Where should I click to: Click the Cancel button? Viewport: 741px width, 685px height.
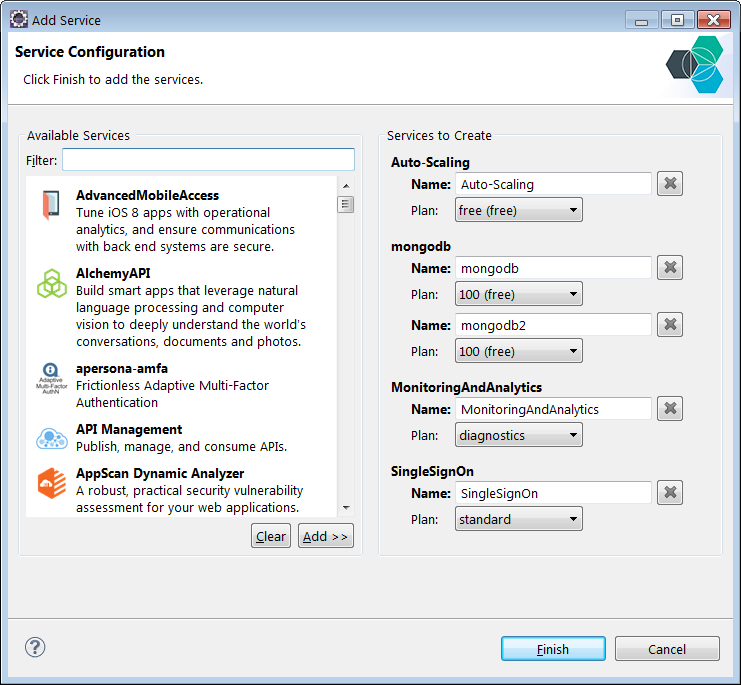point(667,649)
